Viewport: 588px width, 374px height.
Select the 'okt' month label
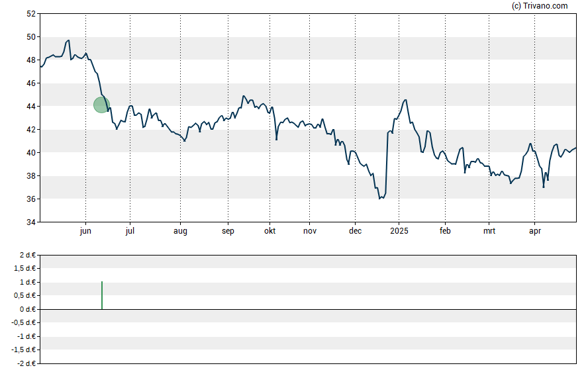pos(269,231)
